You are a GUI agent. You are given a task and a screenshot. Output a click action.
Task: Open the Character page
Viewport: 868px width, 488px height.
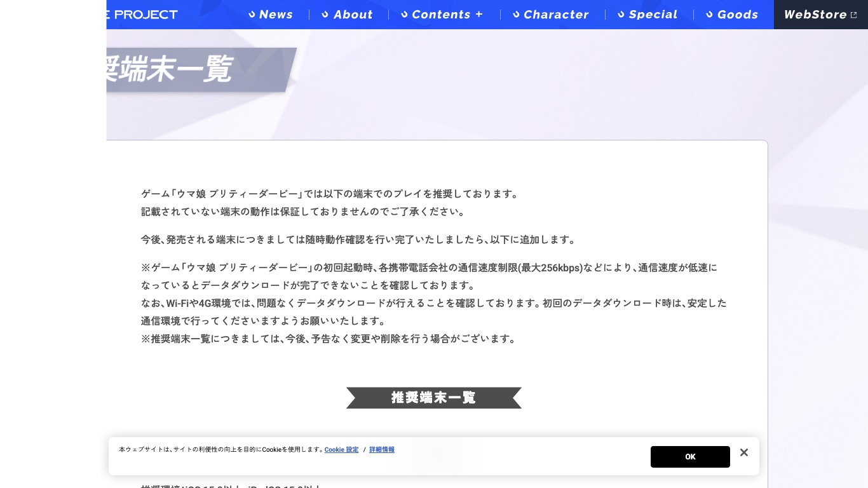[x=551, y=15]
